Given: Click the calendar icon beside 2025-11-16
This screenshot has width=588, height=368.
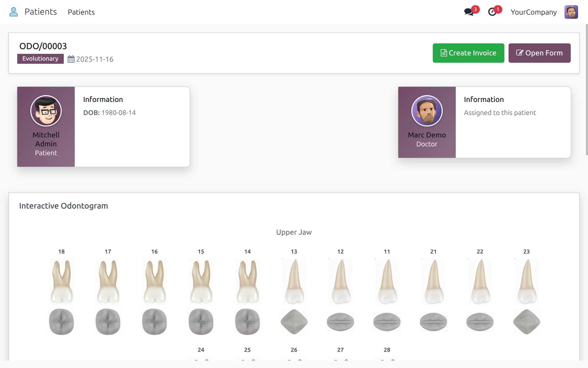Looking at the screenshot, I should tap(71, 59).
